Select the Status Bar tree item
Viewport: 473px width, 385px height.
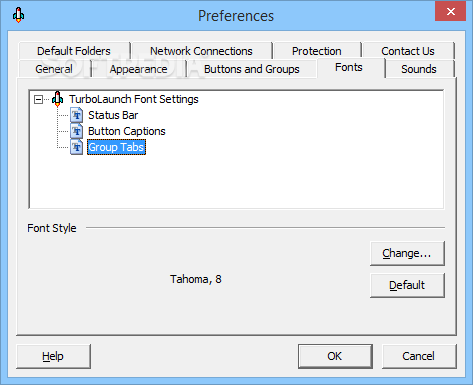[113, 115]
